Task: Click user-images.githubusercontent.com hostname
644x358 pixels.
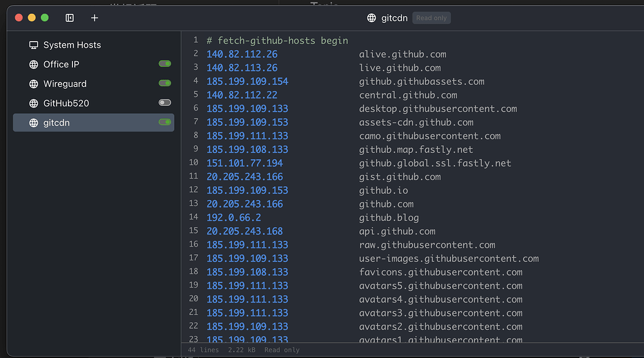Action: 449,259
